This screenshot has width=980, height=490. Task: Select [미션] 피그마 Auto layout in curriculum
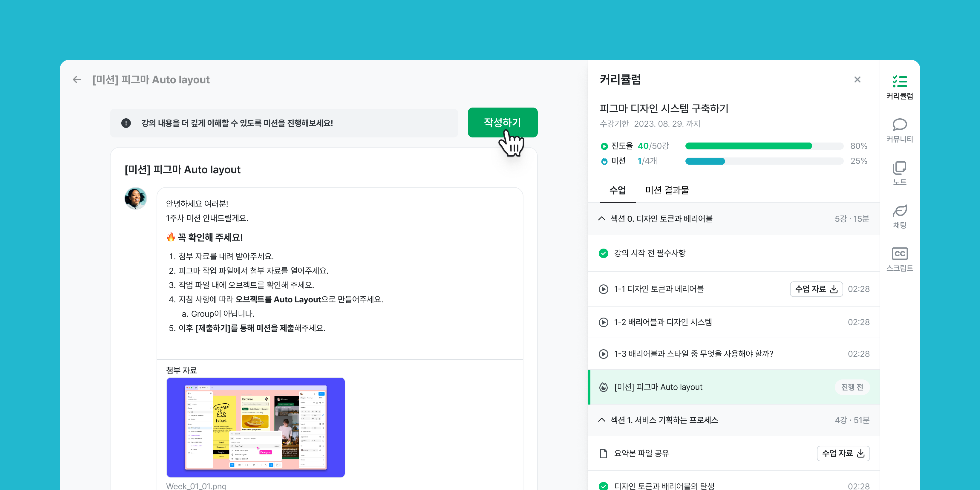click(734, 387)
